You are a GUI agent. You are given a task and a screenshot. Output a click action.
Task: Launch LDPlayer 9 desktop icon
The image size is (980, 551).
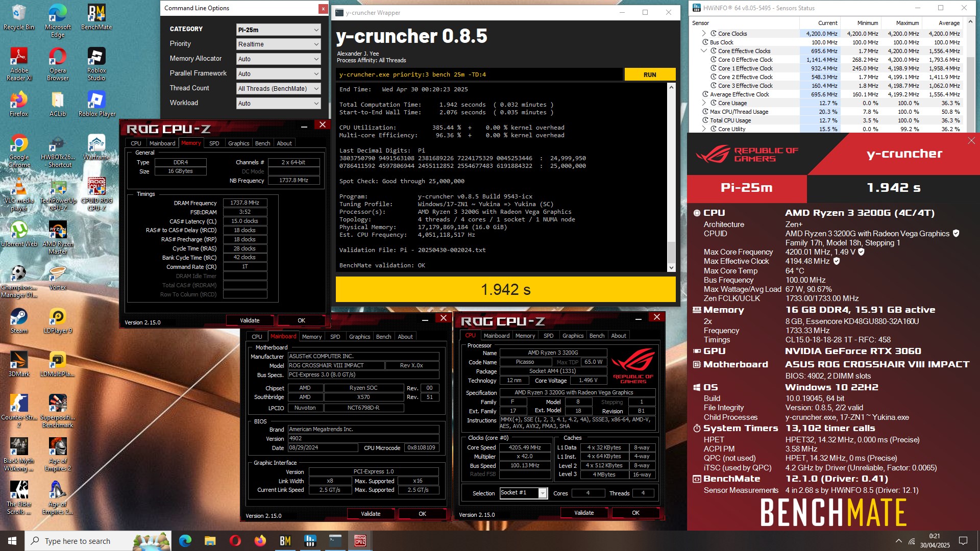point(58,321)
